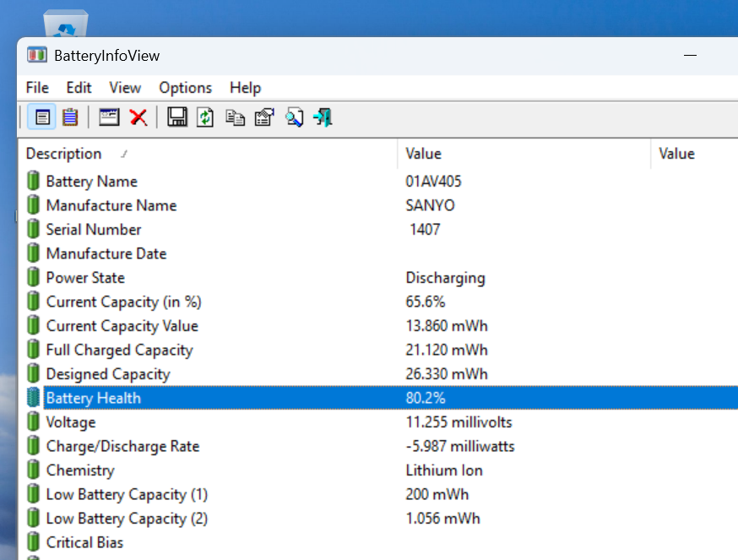Image resolution: width=738 pixels, height=560 pixels.
Task: Open the Advanced Options toolbar icon
Action: [x=264, y=117]
